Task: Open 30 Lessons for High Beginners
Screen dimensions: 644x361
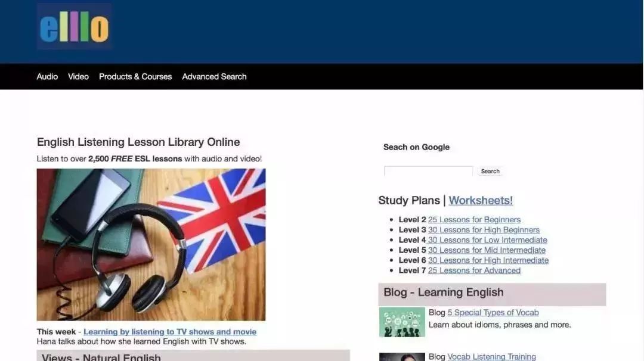Action: tap(484, 229)
